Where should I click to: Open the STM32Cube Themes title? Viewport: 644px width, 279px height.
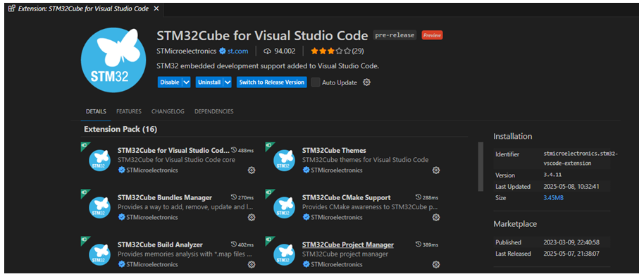(334, 150)
